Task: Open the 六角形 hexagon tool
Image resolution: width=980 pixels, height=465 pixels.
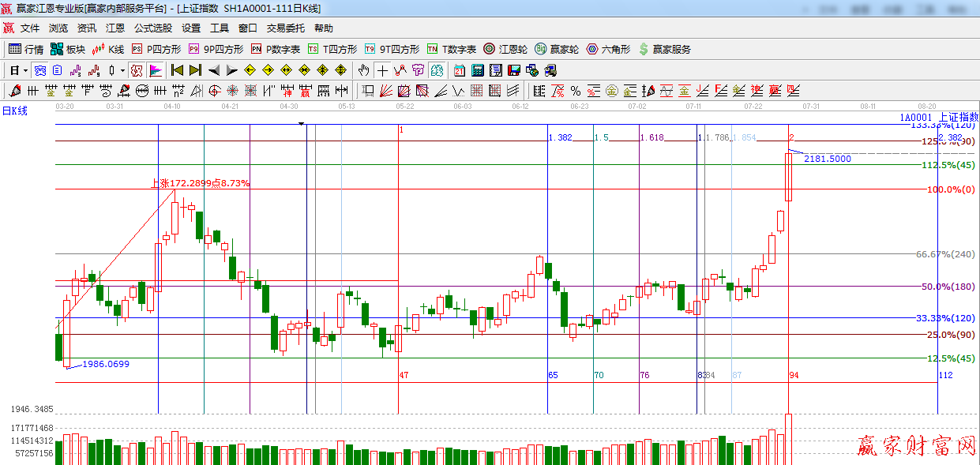Action: [x=608, y=49]
